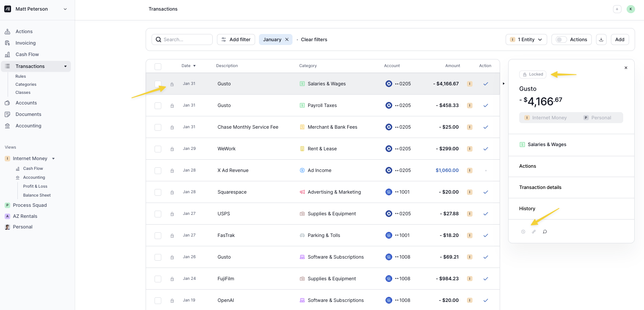Go to Invoicing in the sidebar
This screenshot has height=310, width=644.
(25, 43)
